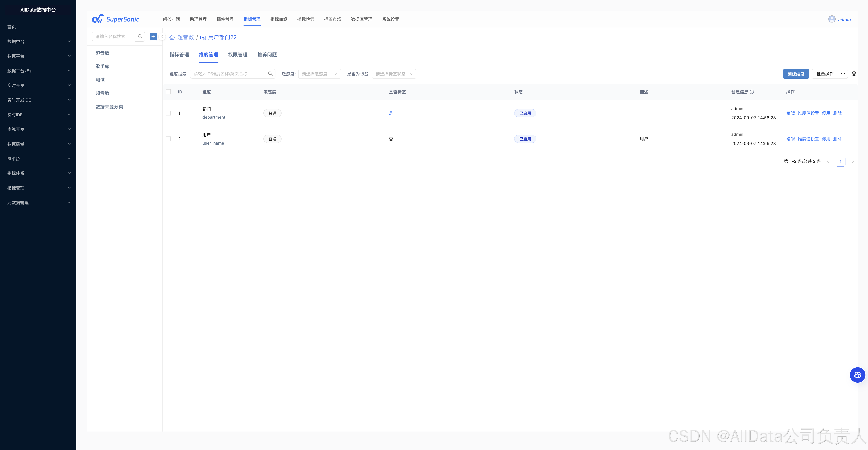This screenshot has height=450, width=868.
Task: Click the SuperSonic logo icon
Action: coord(98,19)
